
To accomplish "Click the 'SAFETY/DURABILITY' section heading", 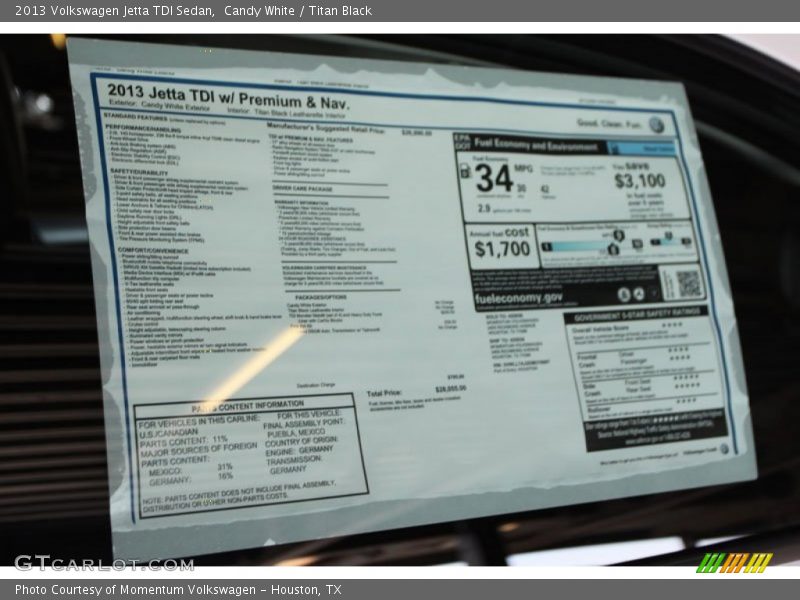I will (x=139, y=172).
